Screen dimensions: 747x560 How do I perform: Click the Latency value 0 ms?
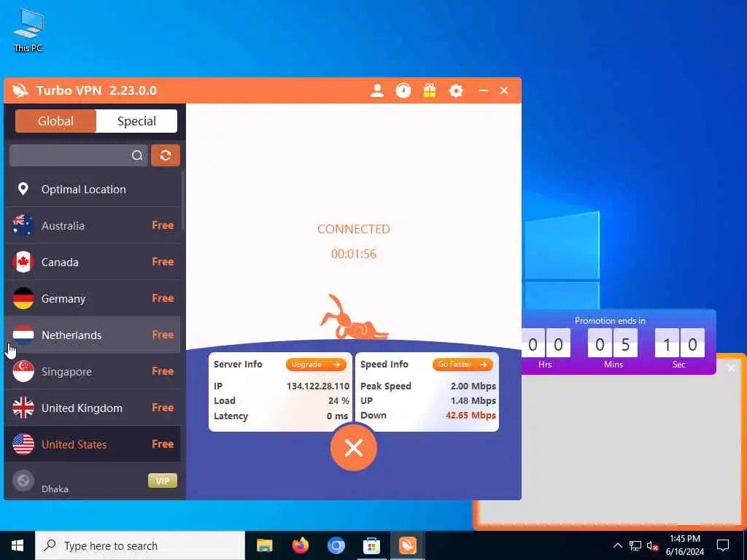tap(337, 416)
